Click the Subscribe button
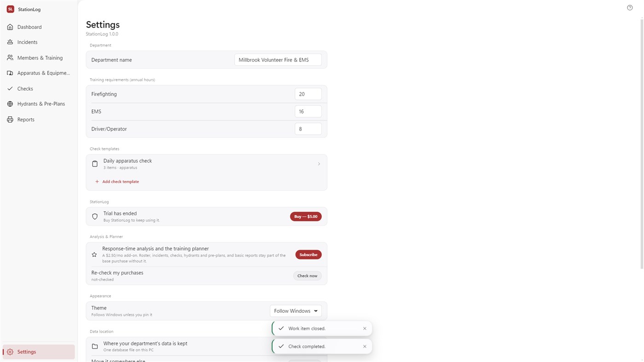 (x=308, y=254)
